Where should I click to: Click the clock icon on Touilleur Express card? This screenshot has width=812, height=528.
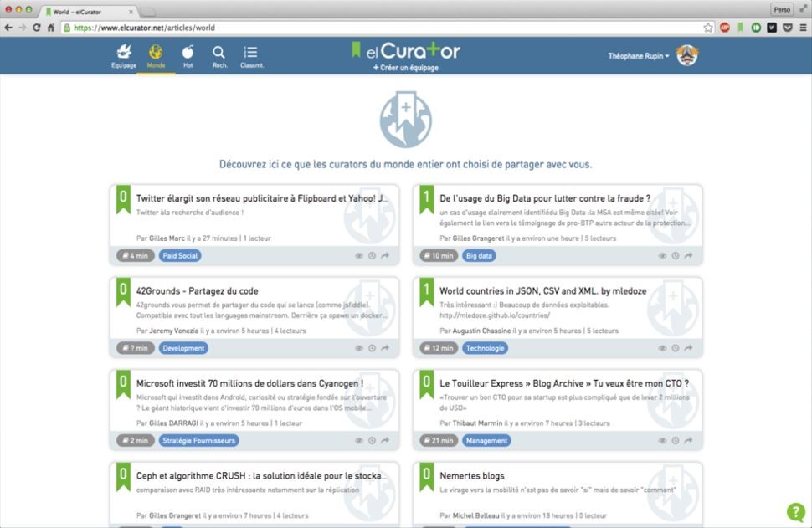[x=676, y=440]
